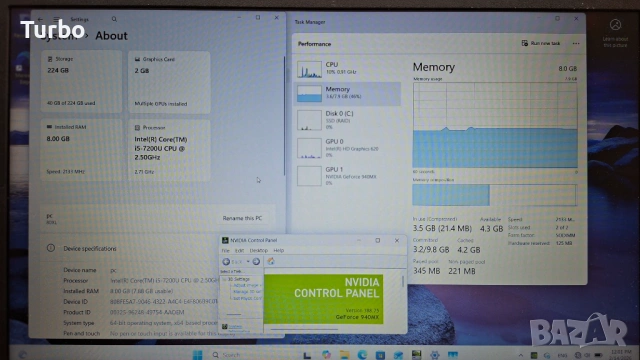640x360 pixels.
Task: Click the battery icon in system tray
Action: click(598, 355)
